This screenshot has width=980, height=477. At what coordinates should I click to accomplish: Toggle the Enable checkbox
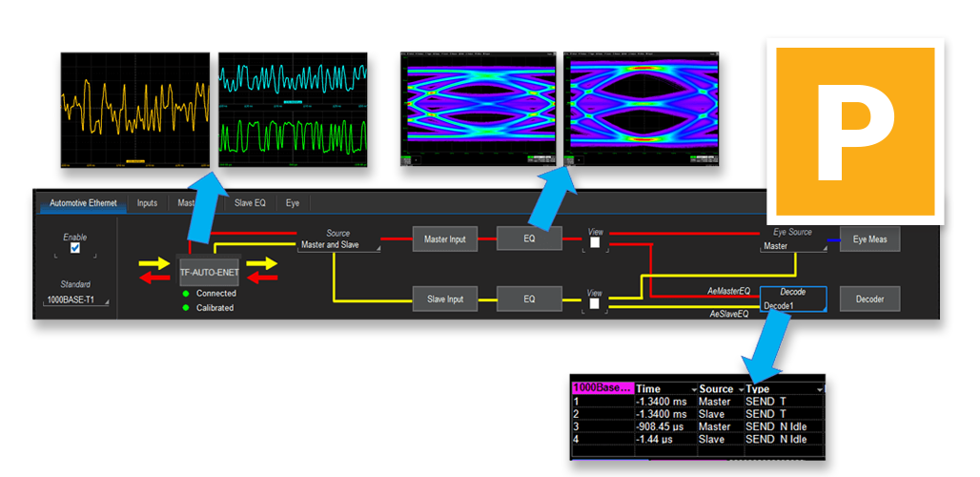[75, 248]
